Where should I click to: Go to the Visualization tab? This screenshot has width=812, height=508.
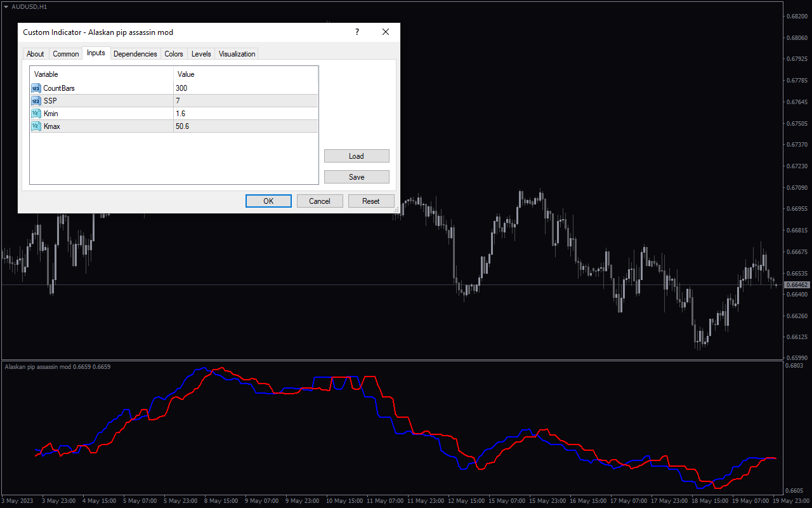[x=237, y=54]
